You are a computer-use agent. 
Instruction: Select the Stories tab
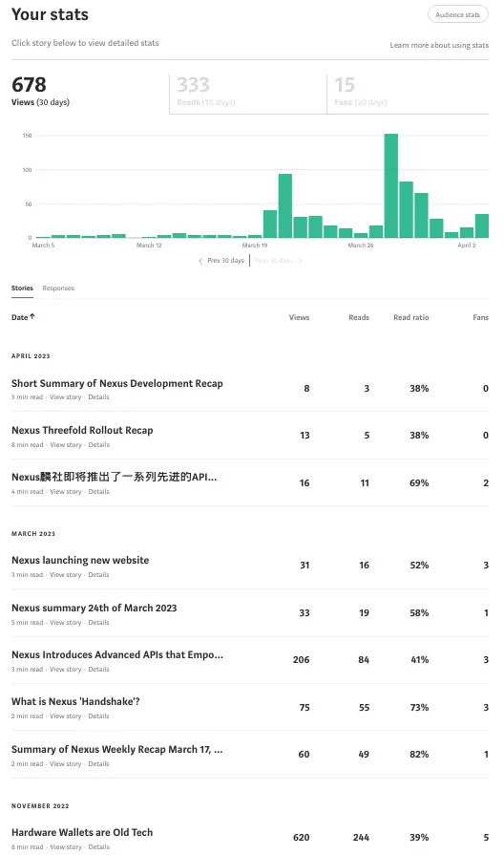click(x=22, y=288)
